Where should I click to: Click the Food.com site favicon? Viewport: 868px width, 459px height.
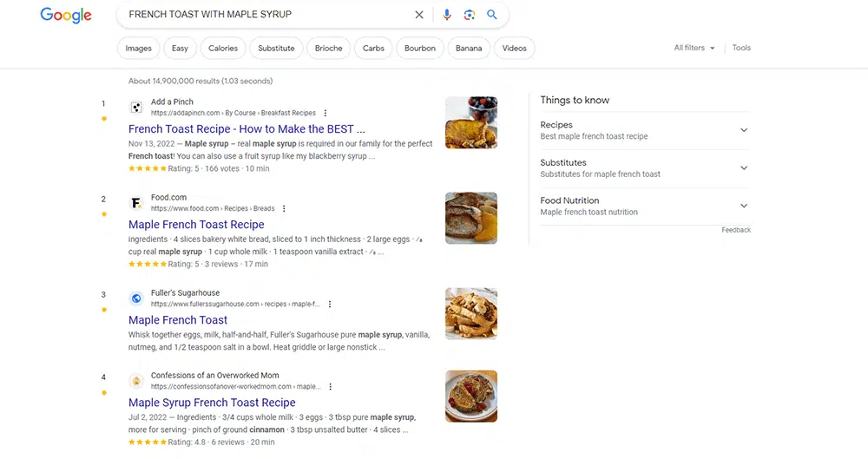pos(136,203)
